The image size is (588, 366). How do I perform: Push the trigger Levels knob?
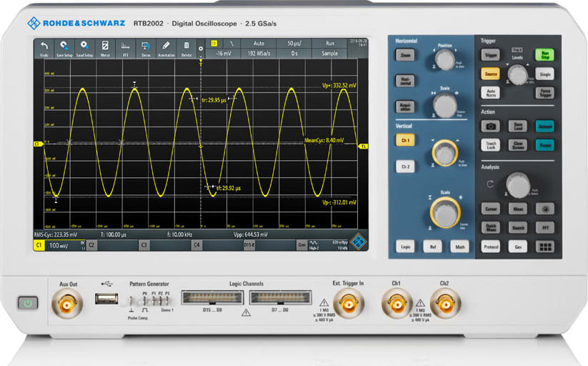517,74
